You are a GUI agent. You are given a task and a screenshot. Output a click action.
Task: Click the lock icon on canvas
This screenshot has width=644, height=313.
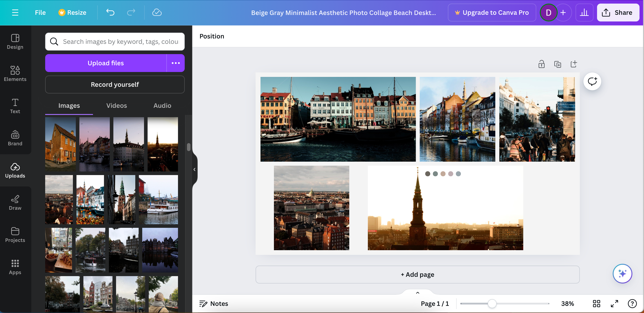point(541,64)
